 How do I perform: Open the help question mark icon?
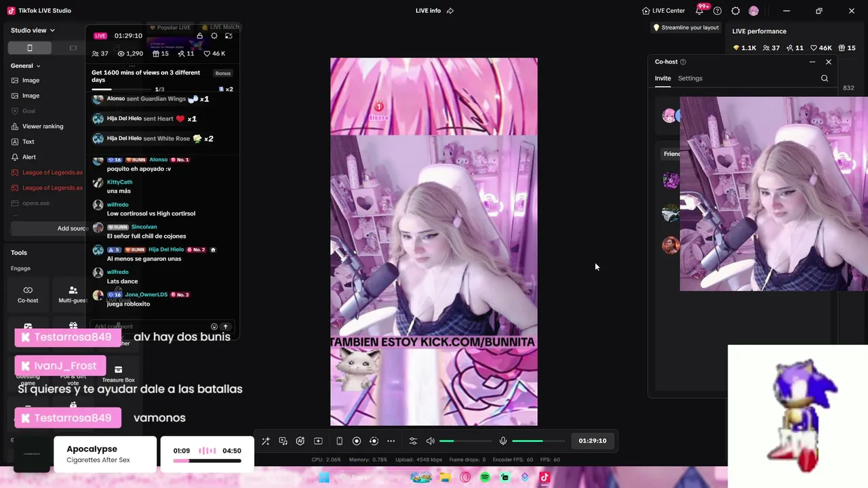(717, 11)
